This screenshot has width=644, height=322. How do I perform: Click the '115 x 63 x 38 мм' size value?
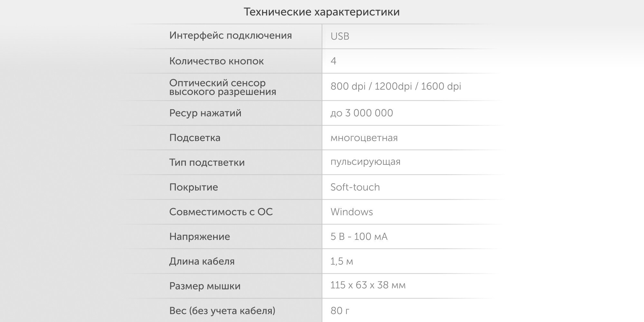(368, 285)
